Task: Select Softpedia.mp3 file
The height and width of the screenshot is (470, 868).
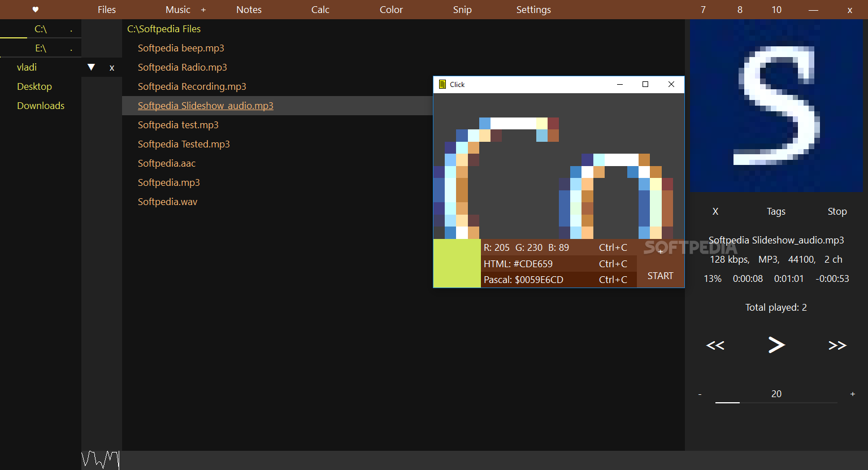Action: tap(169, 182)
